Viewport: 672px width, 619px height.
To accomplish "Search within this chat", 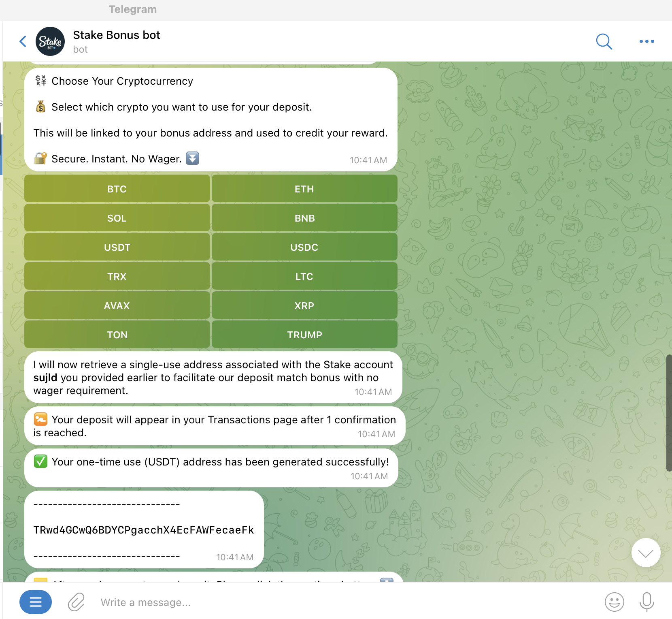I will click(604, 41).
